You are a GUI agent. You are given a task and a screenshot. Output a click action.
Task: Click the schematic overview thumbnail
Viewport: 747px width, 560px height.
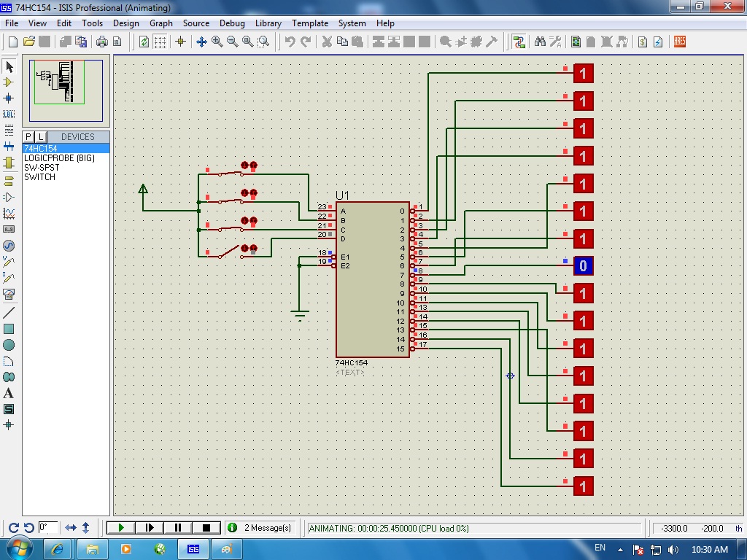tap(66, 90)
